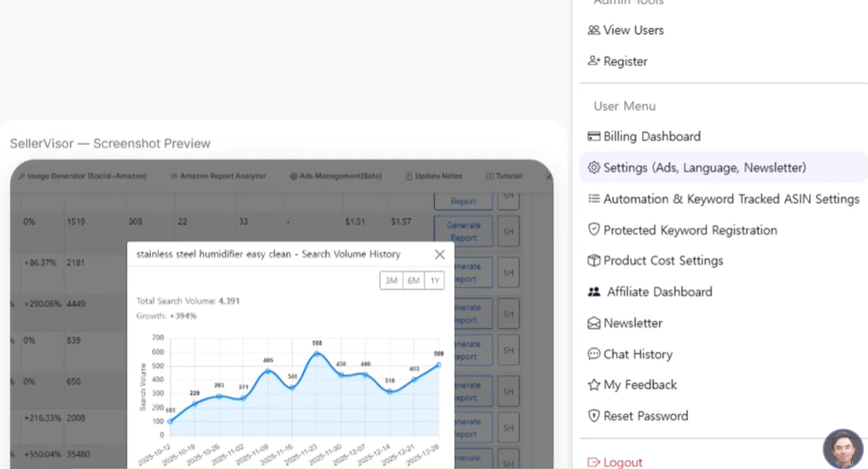868x469 pixels.
Task: Click SH button in the 1519 row
Action: (x=508, y=232)
